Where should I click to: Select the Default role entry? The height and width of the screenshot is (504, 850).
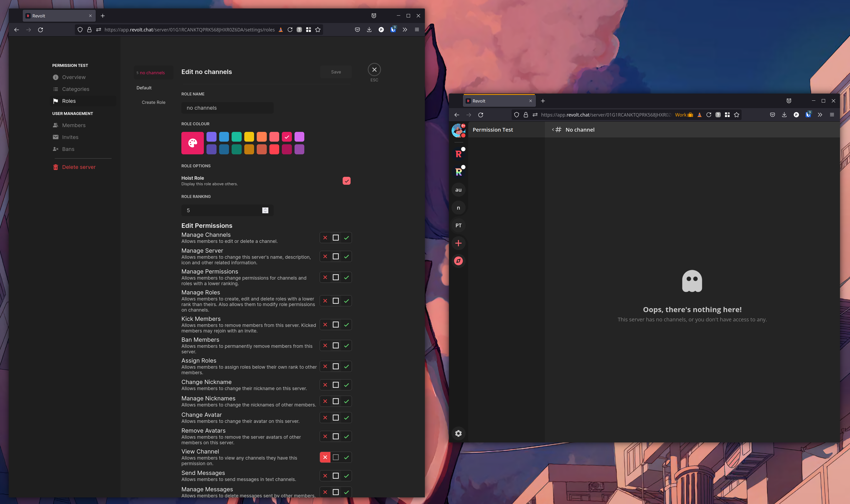point(144,88)
